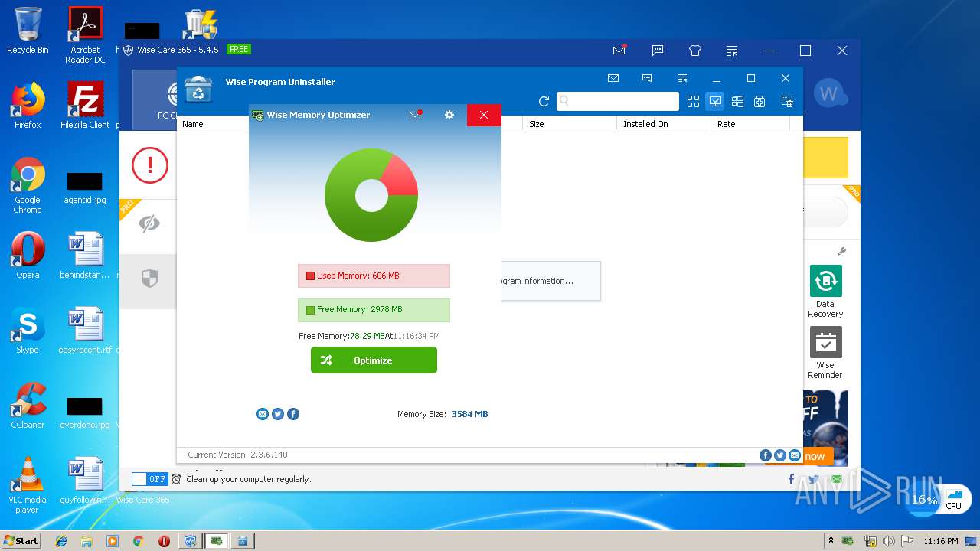Image resolution: width=980 pixels, height=551 pixels.
Task: Click the shield icon in Wise Care 365 sidebar
Action: point(149,279)
